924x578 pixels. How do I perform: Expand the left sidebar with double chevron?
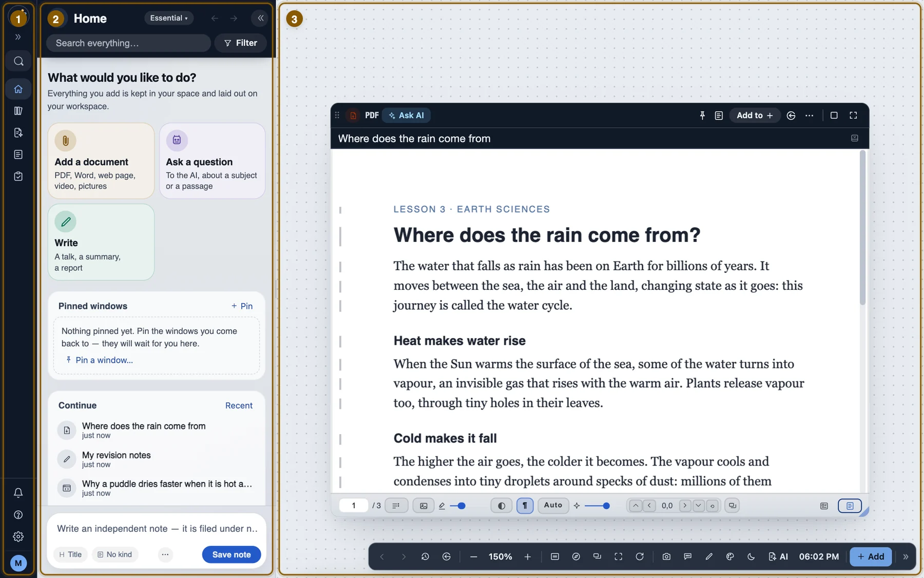18,37
